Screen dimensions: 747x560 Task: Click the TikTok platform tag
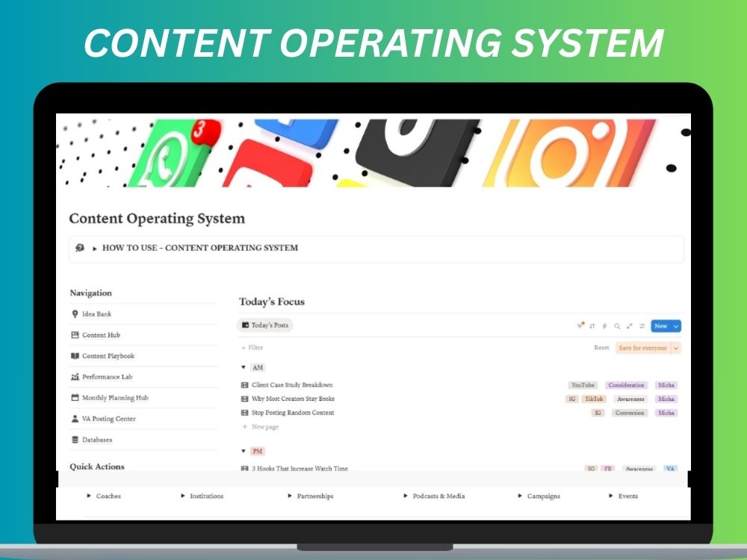click(x=594, y=399)
